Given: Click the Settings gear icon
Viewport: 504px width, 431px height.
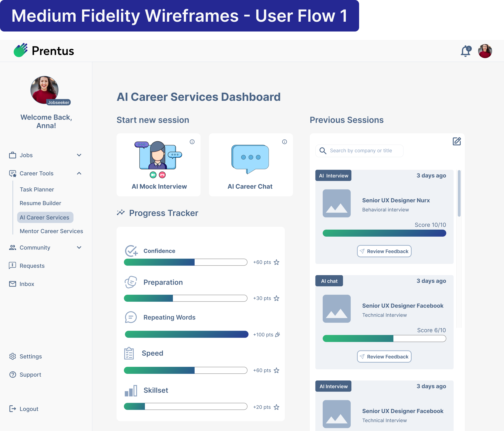Looking at the screenshot, I should point(12,356).
